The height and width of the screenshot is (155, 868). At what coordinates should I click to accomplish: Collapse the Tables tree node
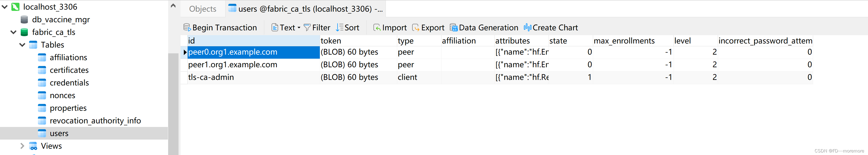[22, 45]
